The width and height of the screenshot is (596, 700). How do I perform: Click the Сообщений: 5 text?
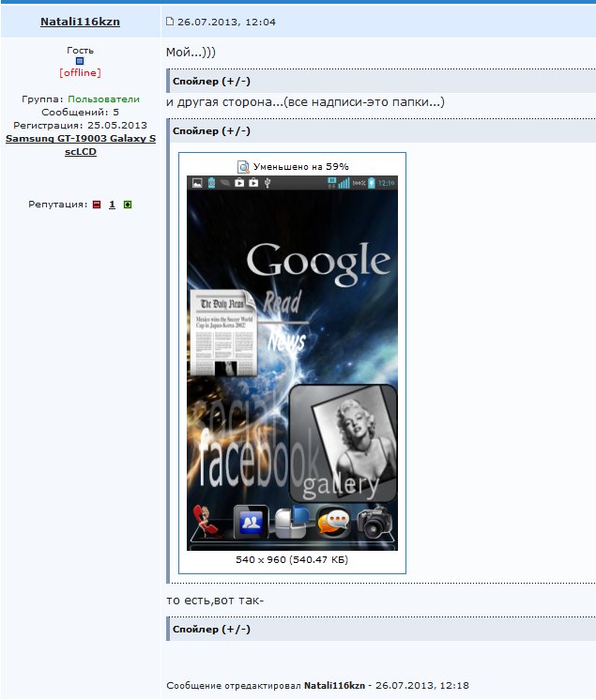pyautogui.click(x=81, y=112)
